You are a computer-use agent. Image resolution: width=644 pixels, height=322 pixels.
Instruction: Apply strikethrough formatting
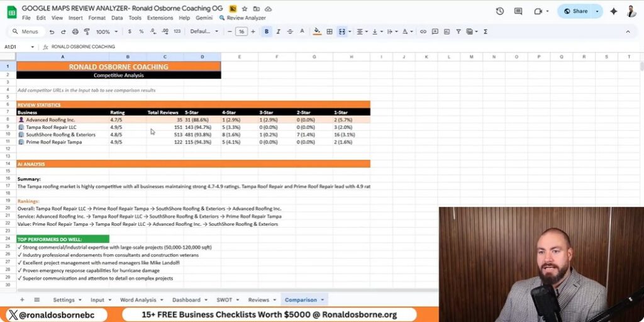pyautogui.click(x=290, y=31)
